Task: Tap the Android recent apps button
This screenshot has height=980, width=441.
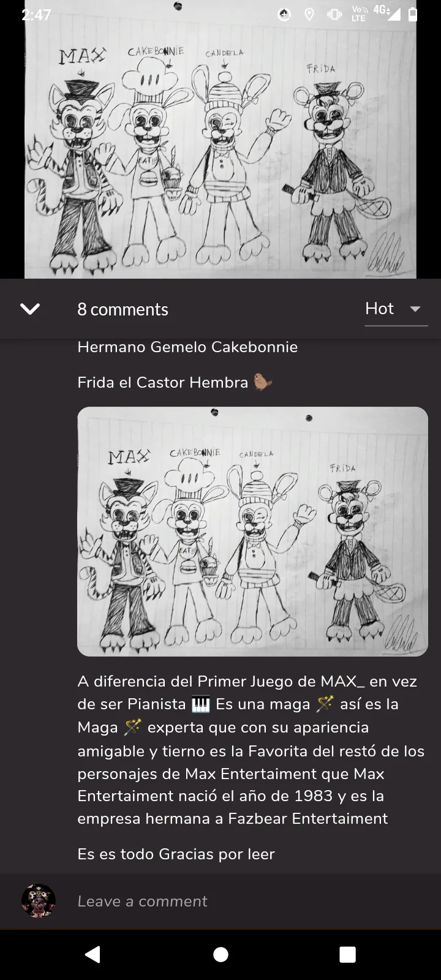Action: [x=348, y=954]
